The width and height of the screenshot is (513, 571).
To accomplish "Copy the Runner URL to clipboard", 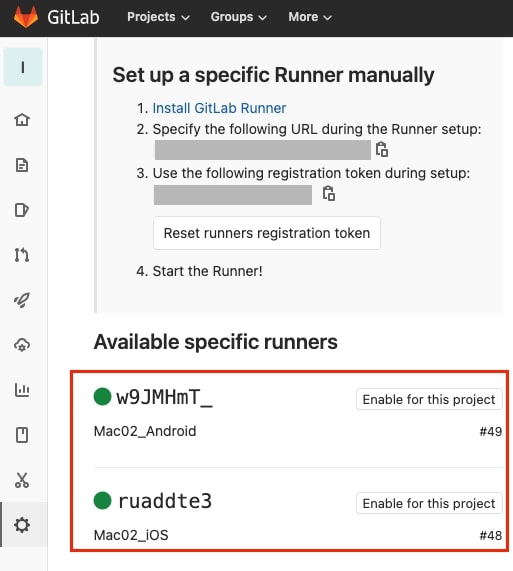I will [382, 149].
